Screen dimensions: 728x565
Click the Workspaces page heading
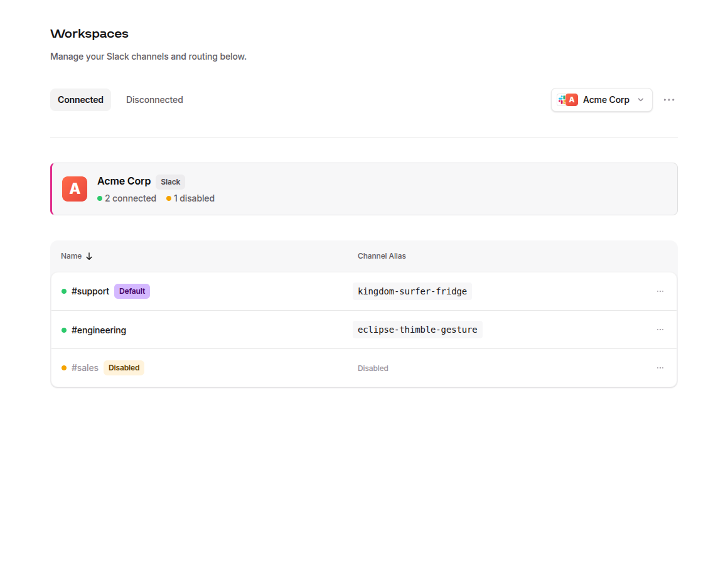tap(89, 34)
